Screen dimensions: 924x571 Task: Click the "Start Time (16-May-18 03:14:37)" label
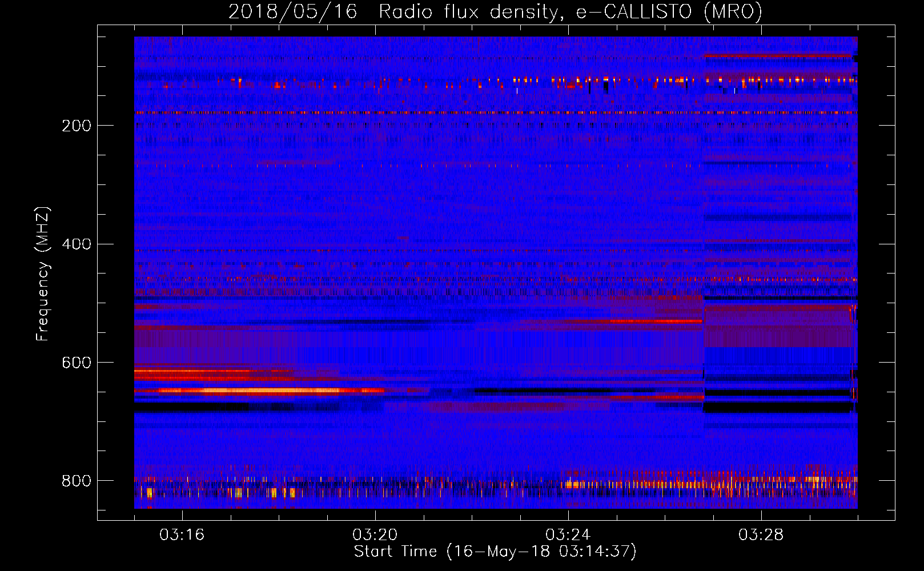[495, 552]
